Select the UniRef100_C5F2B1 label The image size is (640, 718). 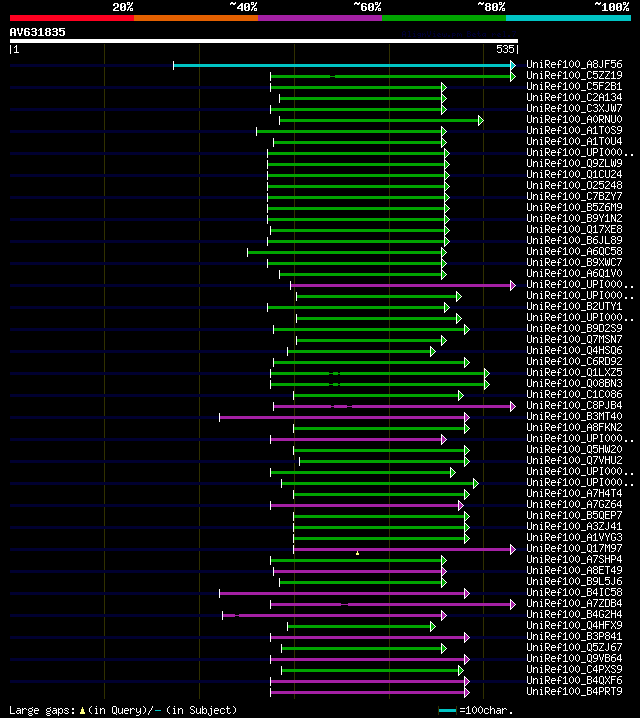pyautogui.click(x=574, y=86)
